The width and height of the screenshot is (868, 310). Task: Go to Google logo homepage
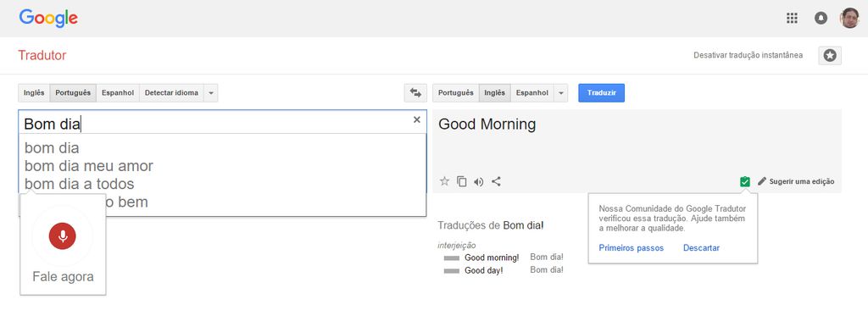48,19
